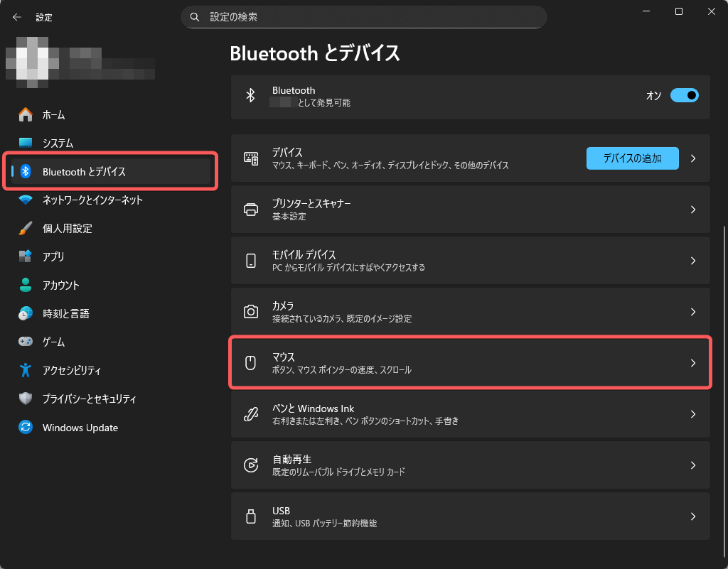728x569 pixels.
Task: Click the Home house icon
Action: pos(26,114)
